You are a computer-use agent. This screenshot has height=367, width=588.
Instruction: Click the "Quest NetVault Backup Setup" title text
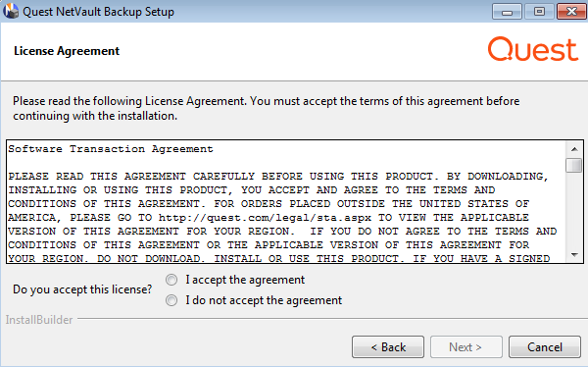pyautogui.click(x=98, y=12)
